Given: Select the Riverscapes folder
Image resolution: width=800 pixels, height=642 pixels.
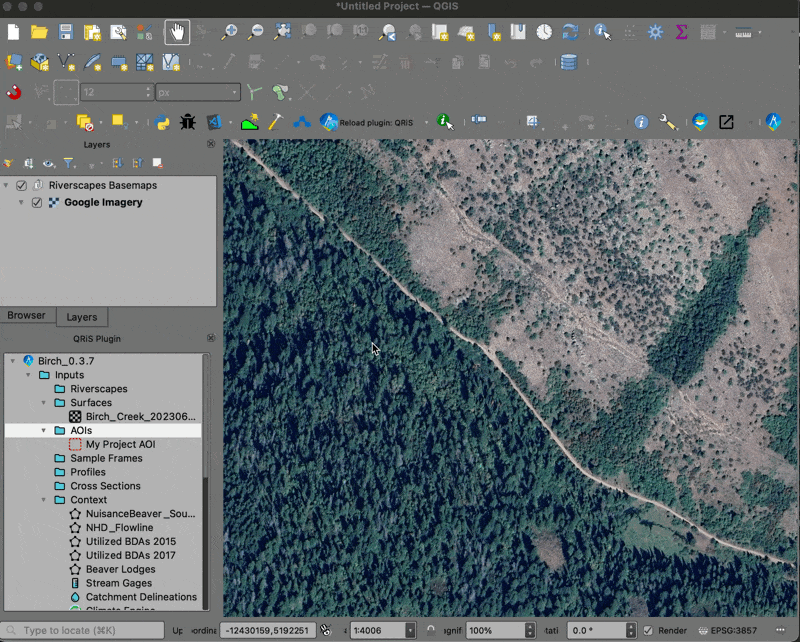Looking at the screenshot, I should 98,389.
